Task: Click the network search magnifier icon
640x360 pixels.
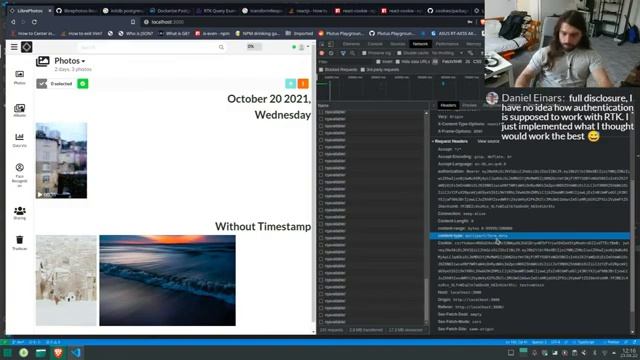Action: pos(352,53)
